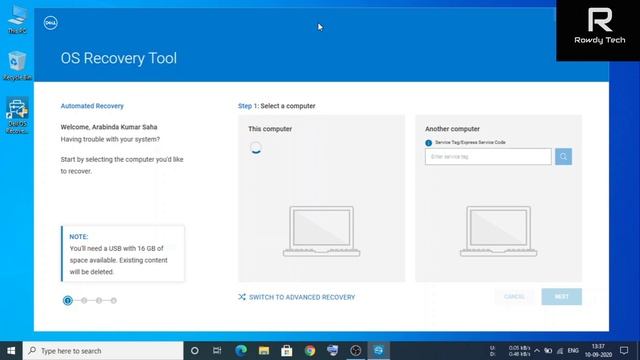
Task: Open the Recycle Bin desktop icon
Action: pyautogui.click(x=17, y=65)
